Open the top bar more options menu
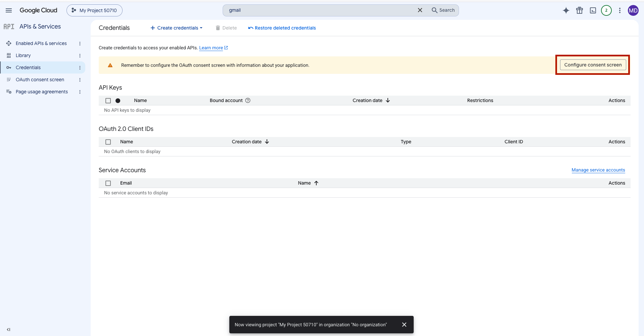This screenshot has width=644, height=336. [x=620, y=10]
